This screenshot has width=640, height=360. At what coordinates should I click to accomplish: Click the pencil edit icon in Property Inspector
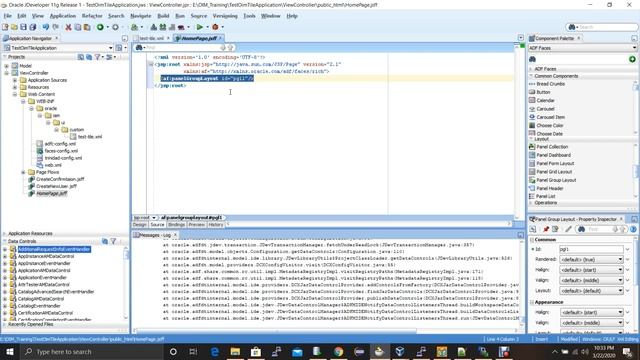point(568,229)
